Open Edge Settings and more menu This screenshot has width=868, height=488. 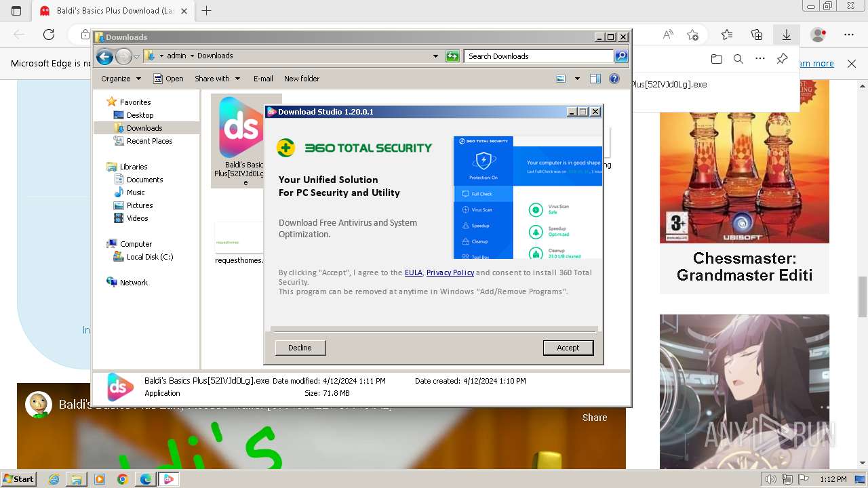tap(849, 35)
